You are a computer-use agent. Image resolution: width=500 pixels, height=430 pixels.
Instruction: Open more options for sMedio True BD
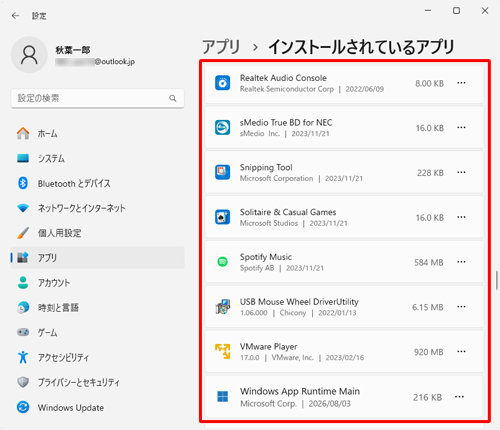[x=461, y=128]
